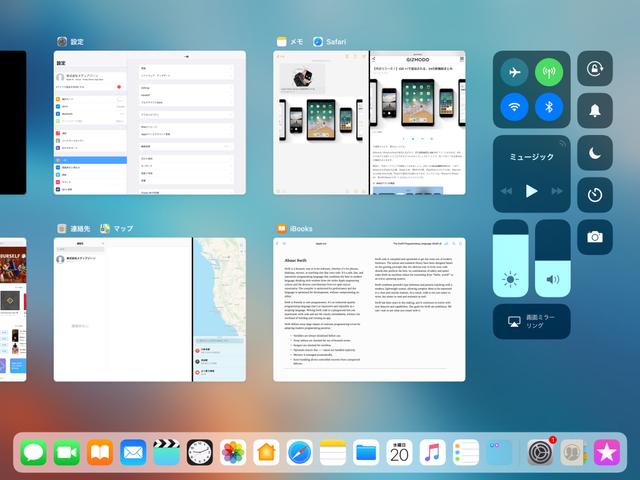Switch to the メモ pane of split card
This screenshot has width=640, height=480.
pyautogui.click(x=321, y=122)
